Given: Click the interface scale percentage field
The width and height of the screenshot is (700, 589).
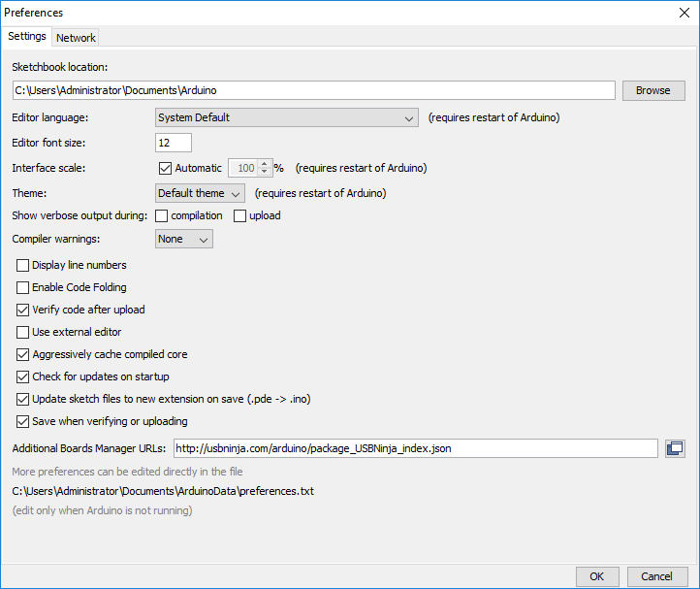Looking at the screenshot, I should 243,168.
